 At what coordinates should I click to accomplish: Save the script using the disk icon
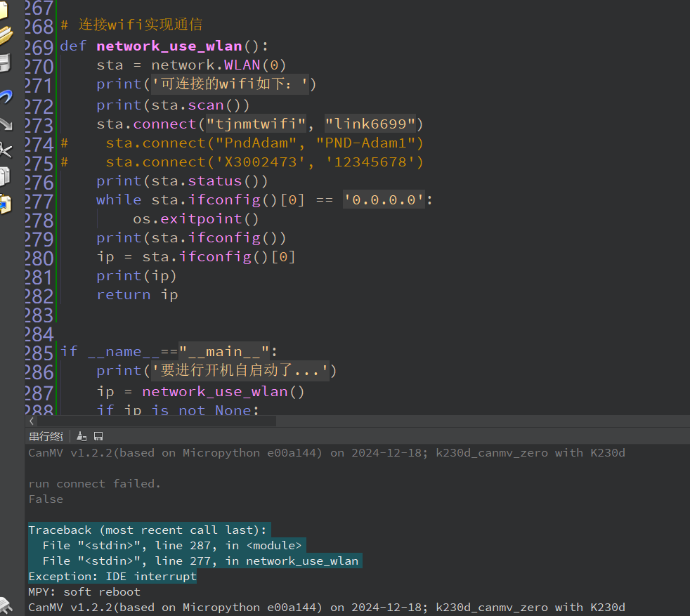(4, 63)
